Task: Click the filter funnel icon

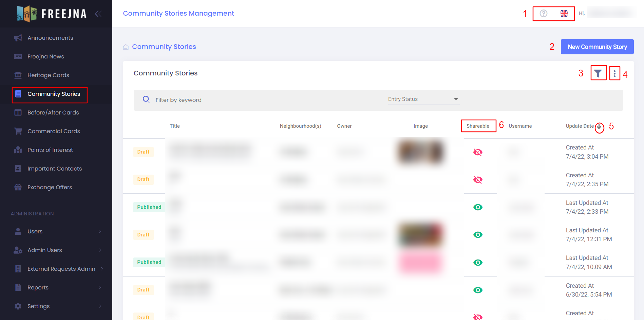Action: tap(598, 73)
